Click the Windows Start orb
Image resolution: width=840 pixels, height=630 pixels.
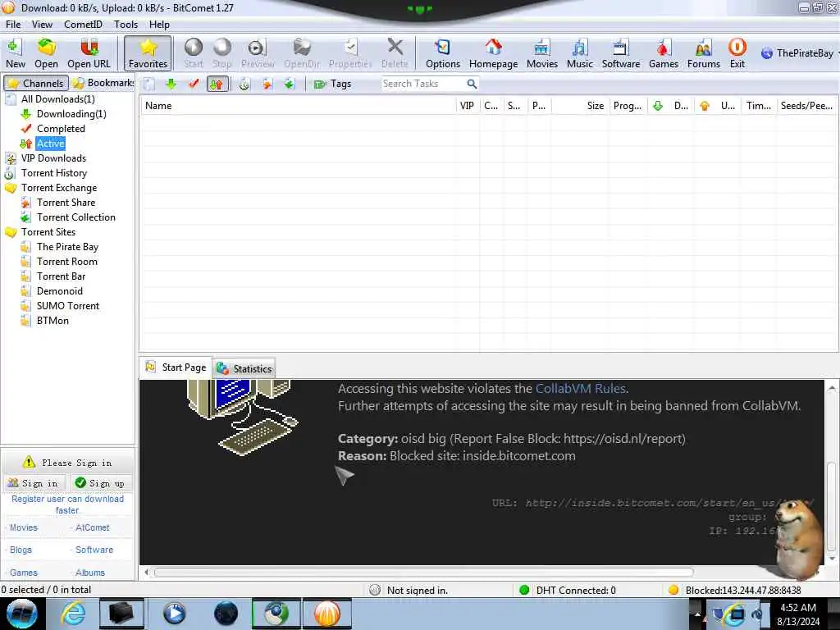[22, 614]
